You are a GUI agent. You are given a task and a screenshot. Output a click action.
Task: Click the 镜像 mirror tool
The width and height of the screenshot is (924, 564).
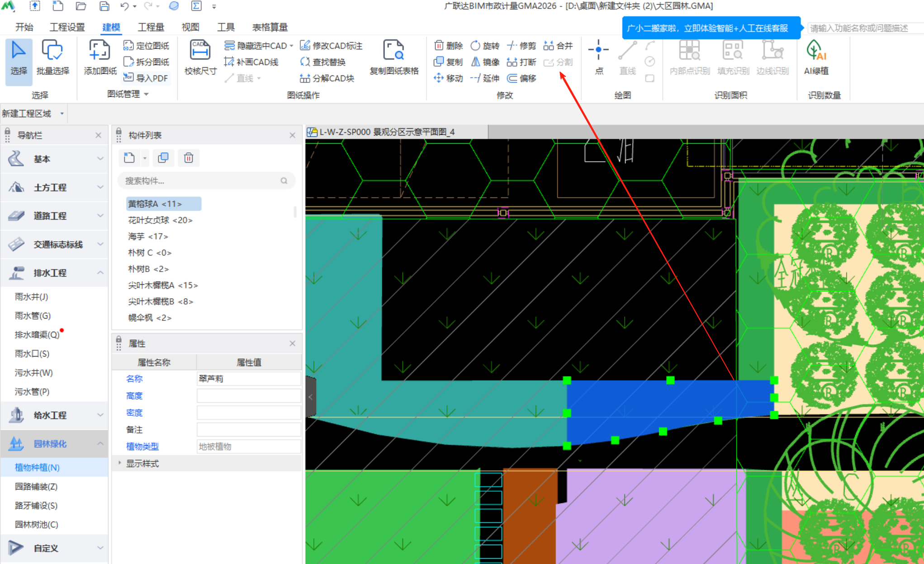485,62
